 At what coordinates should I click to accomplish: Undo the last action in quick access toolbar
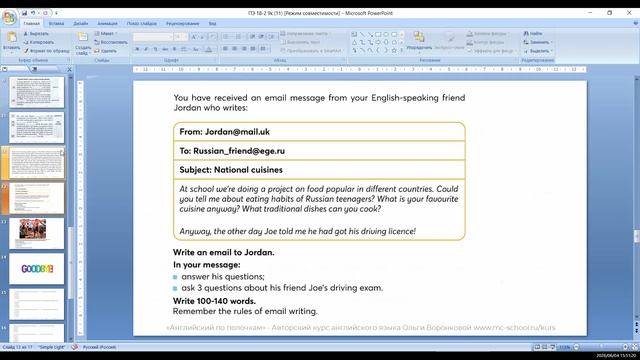coord(33,13)
